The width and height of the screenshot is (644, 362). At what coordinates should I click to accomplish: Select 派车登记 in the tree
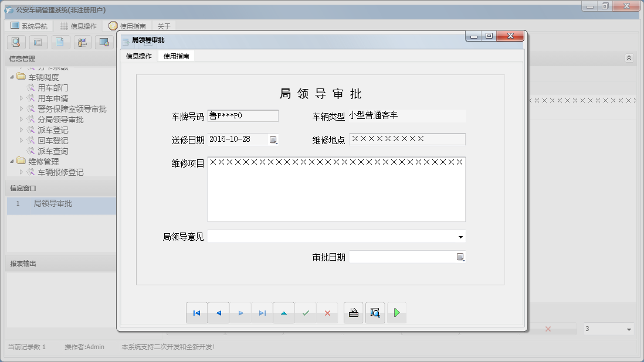pos(53,130)
